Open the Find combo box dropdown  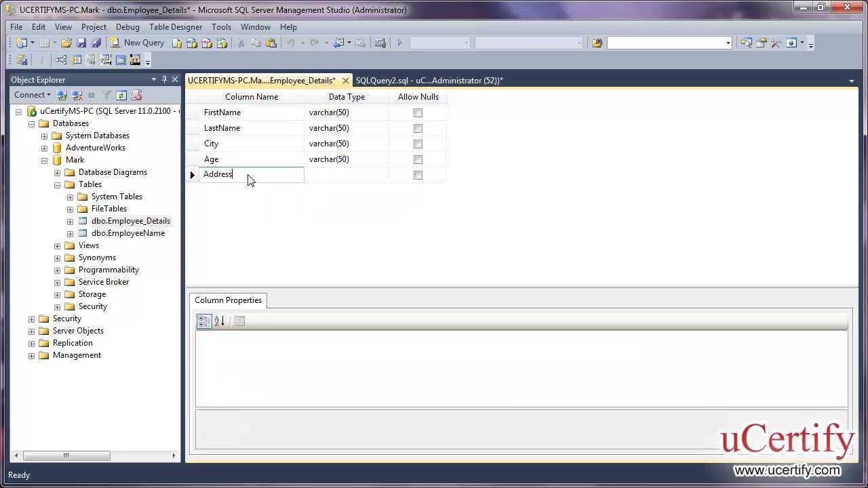coord(728,43)
